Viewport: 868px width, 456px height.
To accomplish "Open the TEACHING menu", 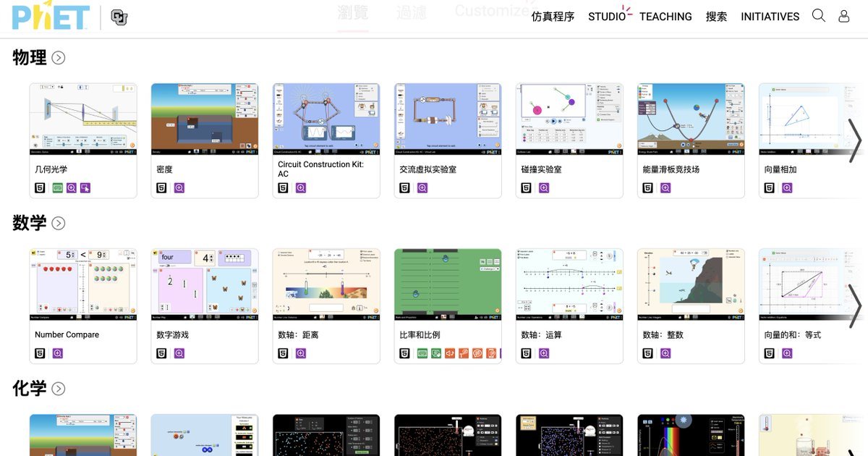I will [x=665, y=17].
